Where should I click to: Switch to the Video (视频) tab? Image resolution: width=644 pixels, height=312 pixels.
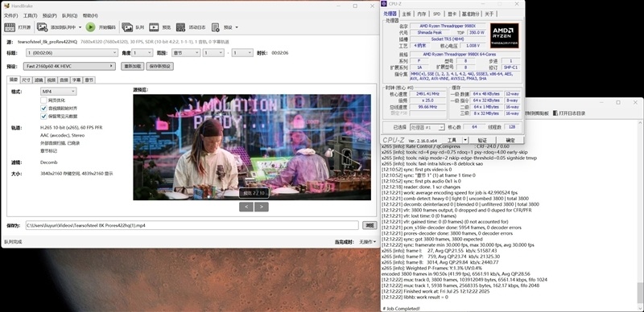pos(51,80)
